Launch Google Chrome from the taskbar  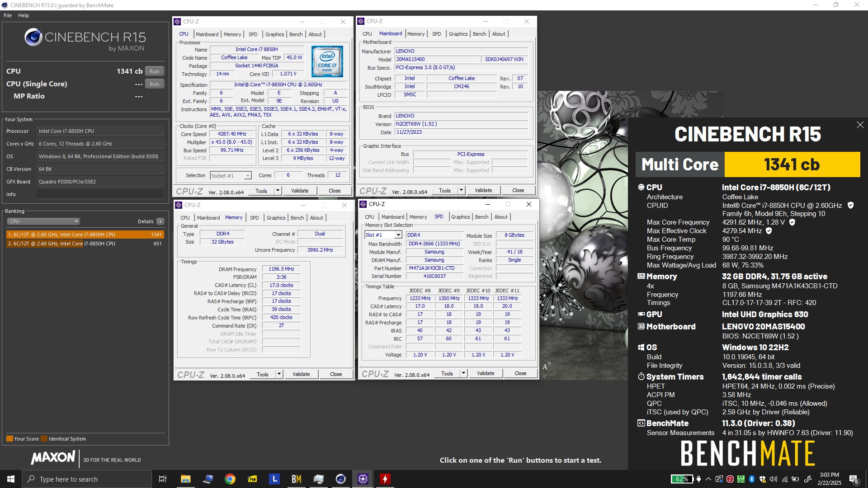[x=230, y=479]
